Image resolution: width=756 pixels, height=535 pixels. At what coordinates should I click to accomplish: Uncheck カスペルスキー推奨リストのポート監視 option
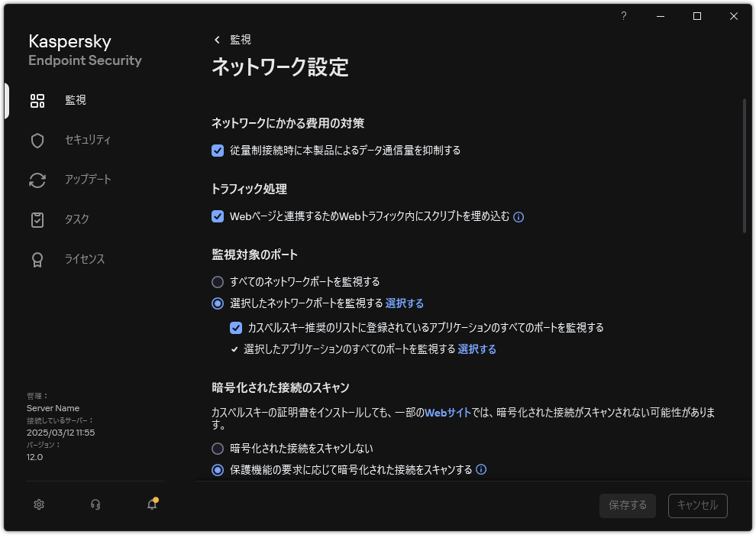[235, 328]
